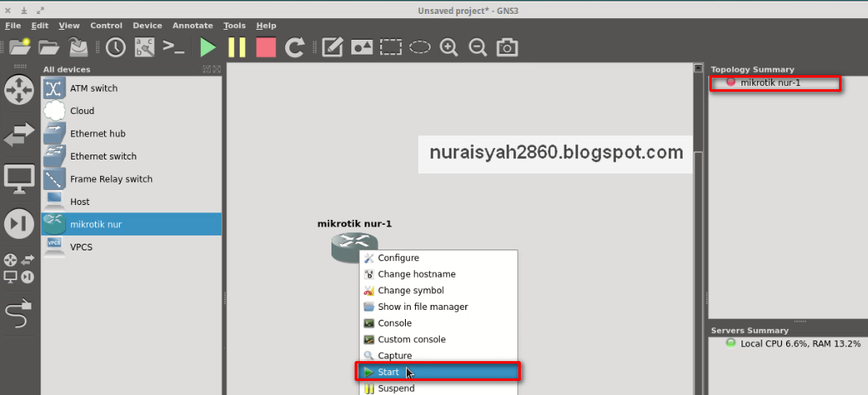Select the draw rectangle tool

(x=391, y=47)
